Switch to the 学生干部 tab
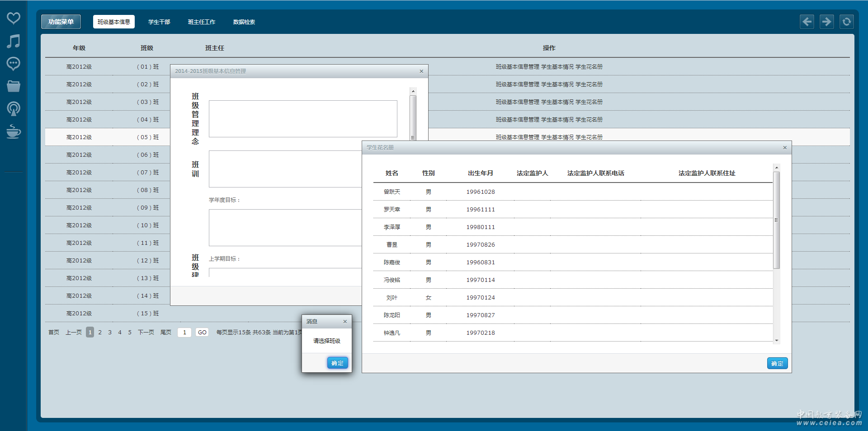868x431 pixels. 159,22
